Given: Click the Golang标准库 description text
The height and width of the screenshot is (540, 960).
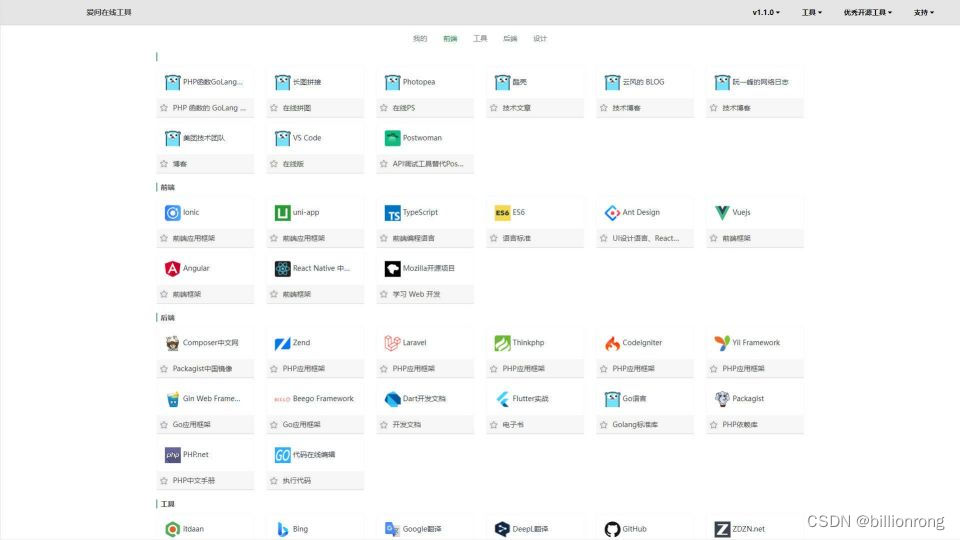Looking at the screenshot, I should tap(635, 424).
